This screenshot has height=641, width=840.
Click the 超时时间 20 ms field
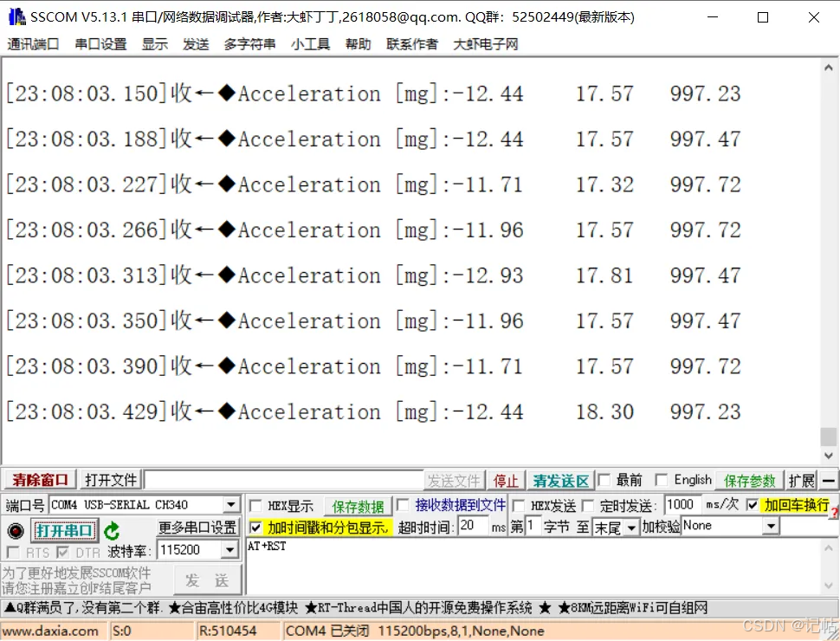(x=473, y=526)
